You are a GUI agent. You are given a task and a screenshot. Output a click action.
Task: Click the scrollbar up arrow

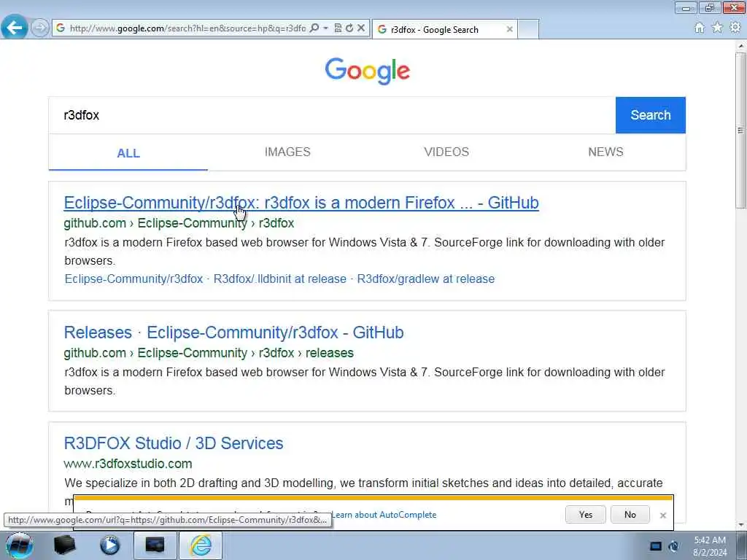tap(741, 46)
